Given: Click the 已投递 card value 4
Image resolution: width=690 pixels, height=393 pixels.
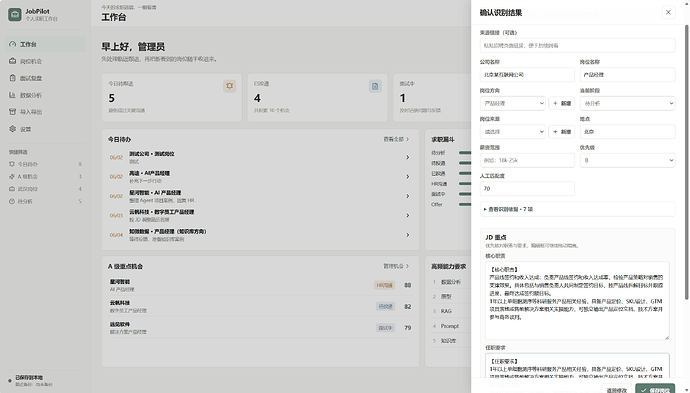Looking at the screenshot, I should click(257, 98).
